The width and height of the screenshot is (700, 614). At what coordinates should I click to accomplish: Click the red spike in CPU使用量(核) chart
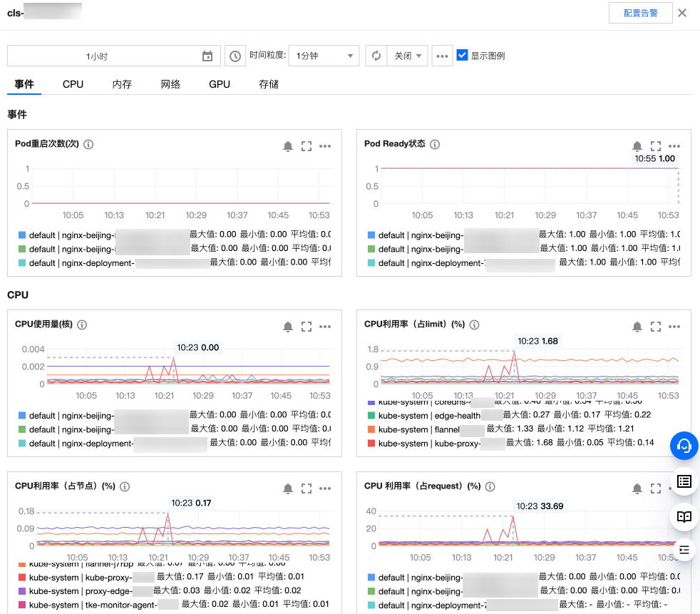tap(174, 359)
